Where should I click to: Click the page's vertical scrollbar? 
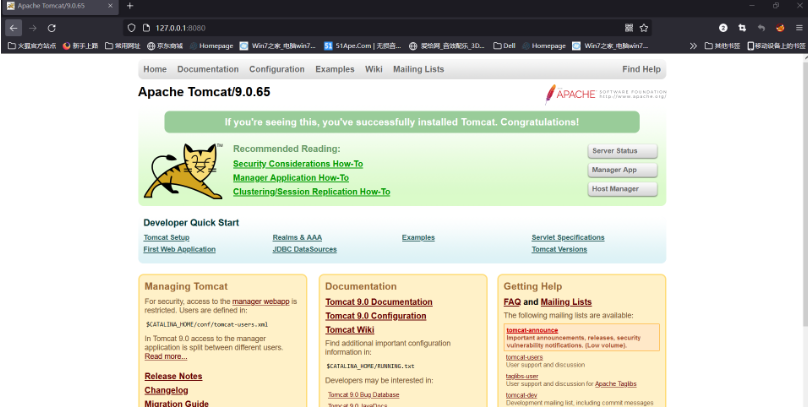tap(804, 191)
